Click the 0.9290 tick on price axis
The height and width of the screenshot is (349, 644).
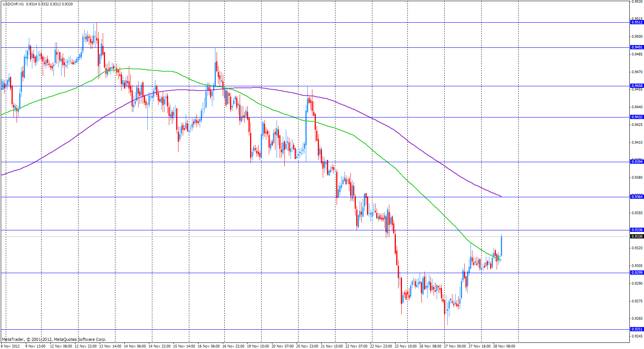637,284
